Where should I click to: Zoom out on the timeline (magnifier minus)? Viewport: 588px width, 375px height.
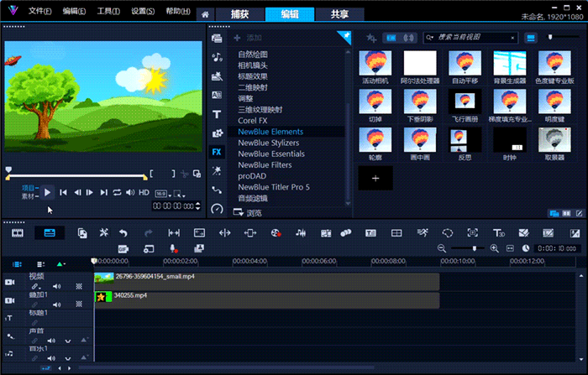tap(441, 248)
